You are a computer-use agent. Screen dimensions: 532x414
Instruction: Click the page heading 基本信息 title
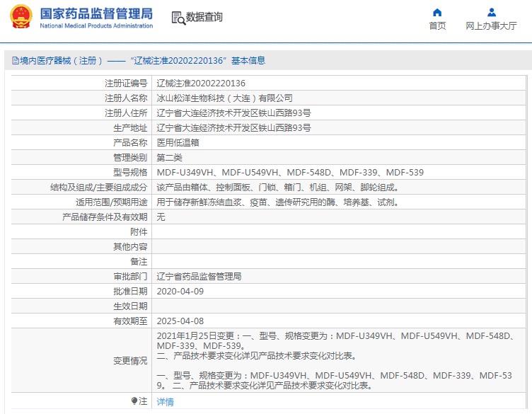click(248, 61)
